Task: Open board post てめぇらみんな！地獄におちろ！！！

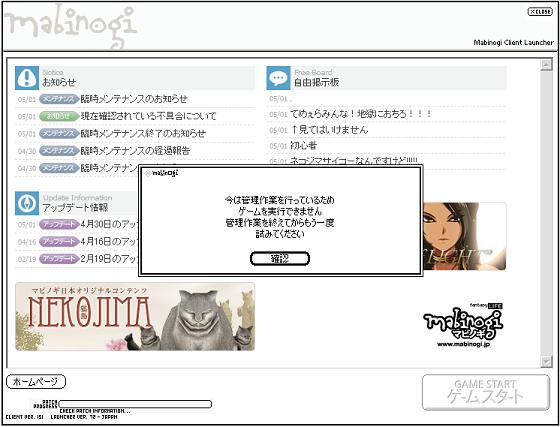Action: [361, 114]
